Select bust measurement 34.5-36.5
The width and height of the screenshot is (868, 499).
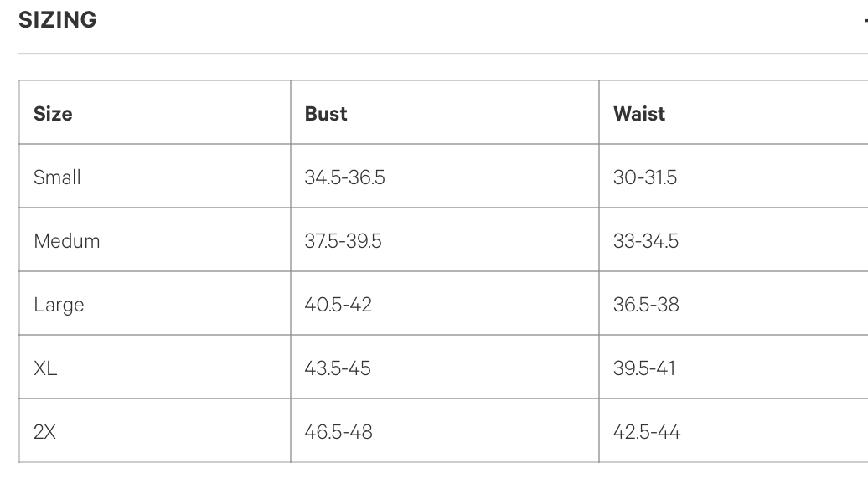[344, 177]
